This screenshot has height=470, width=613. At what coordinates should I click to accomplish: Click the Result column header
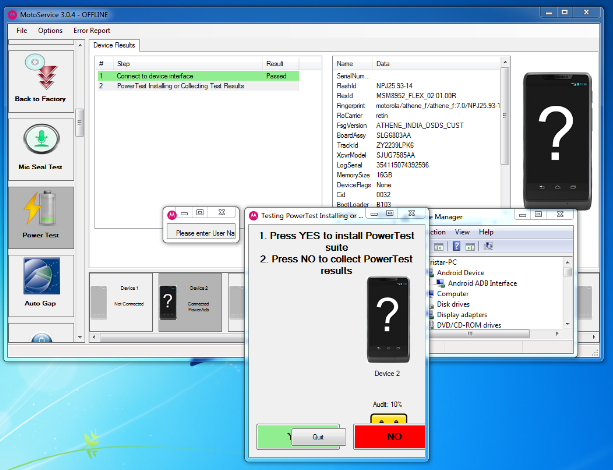(x=280, y=63)
